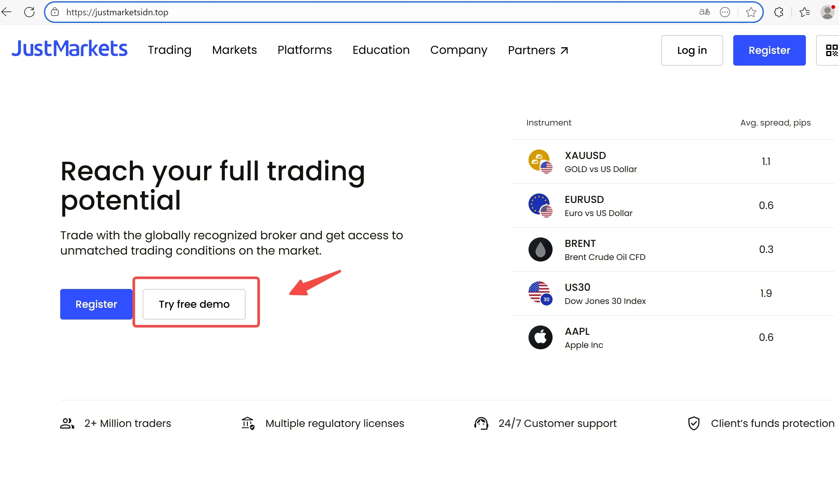Screen dimensions: 839x504
Task: Click 'GOLD vs US Dollar' description
Action: (x=601, y=169)
